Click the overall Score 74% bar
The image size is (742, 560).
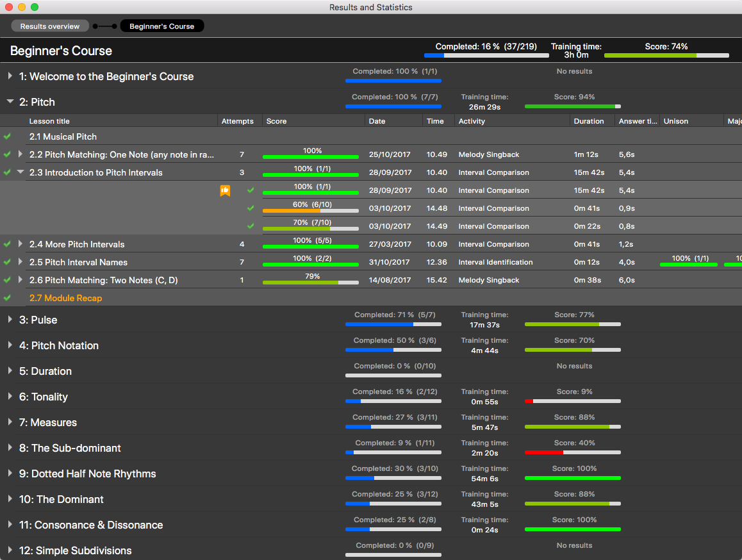(x=666, y=55)
